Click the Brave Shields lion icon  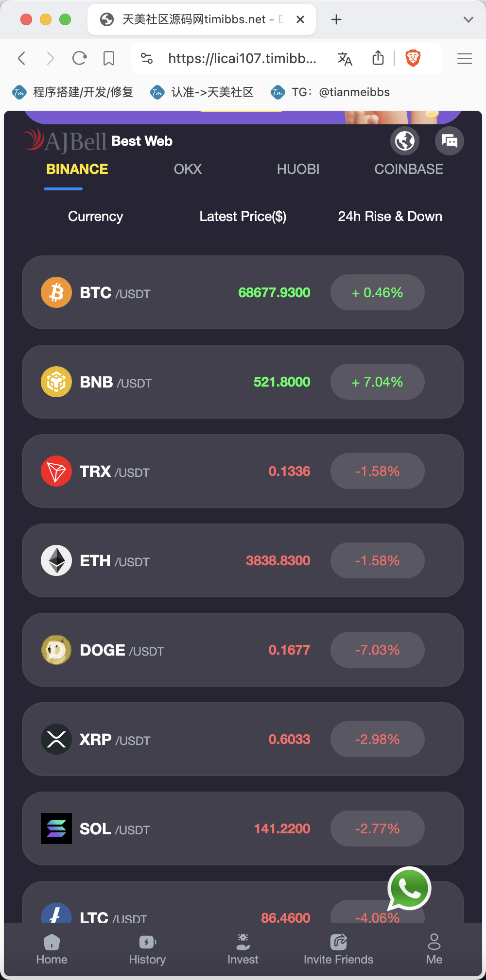[x=413, y=59]
